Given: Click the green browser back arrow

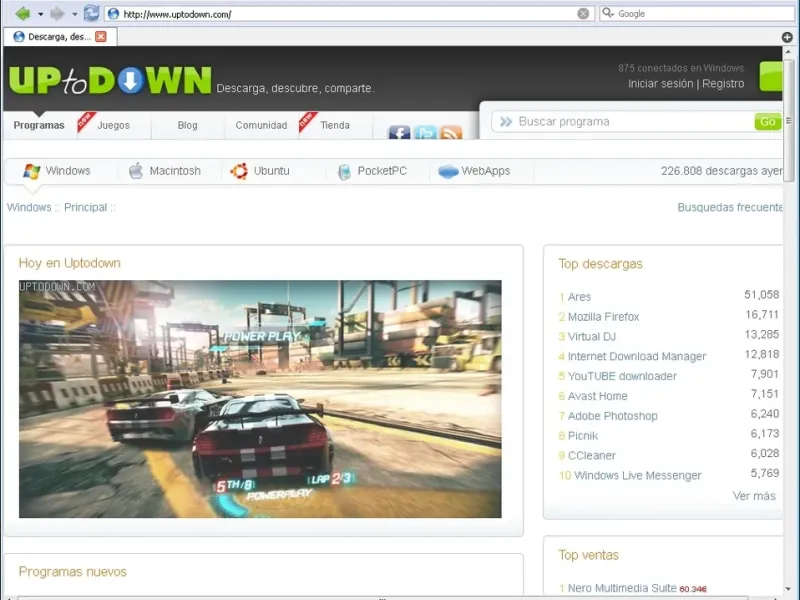Looking at the screenshot, I should point(23,14).
